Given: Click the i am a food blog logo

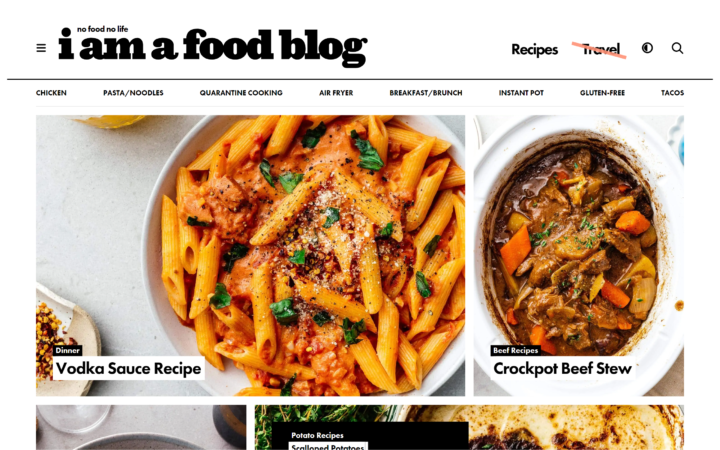Looking at the screenshot, I should [213, 46].
